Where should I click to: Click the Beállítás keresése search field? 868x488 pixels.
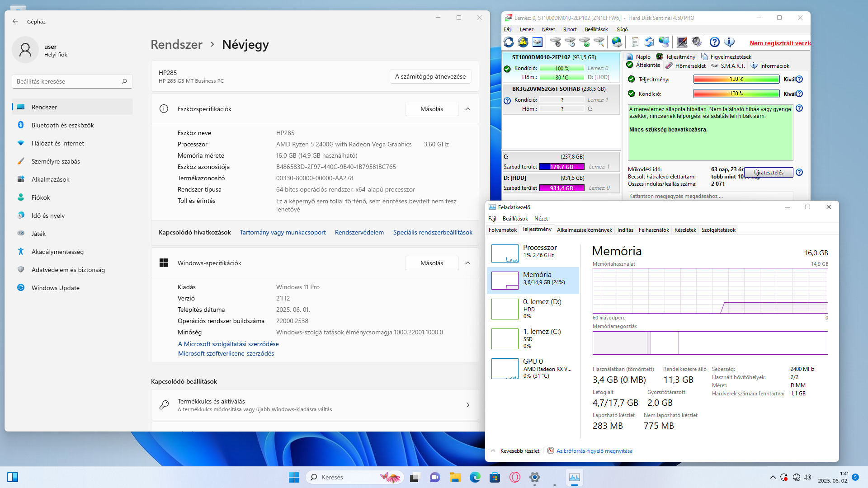click(x=68, y=81)
